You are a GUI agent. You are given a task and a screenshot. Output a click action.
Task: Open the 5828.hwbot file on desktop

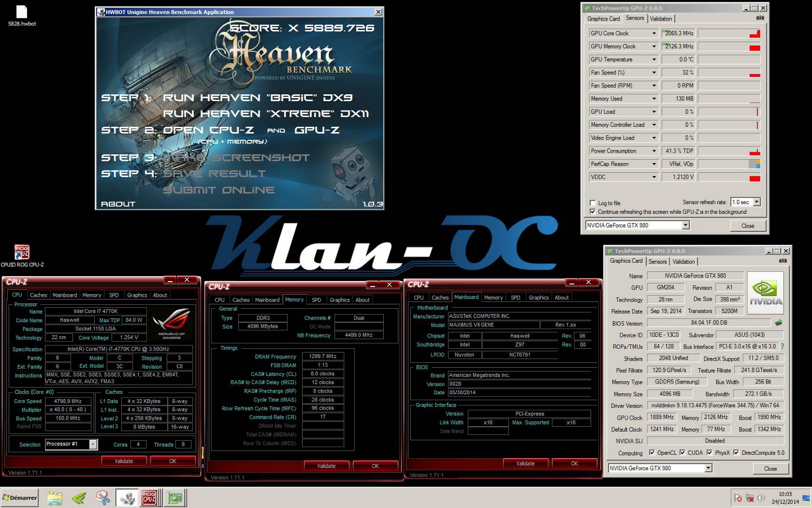pyautogui.click(x=22, y=16)
